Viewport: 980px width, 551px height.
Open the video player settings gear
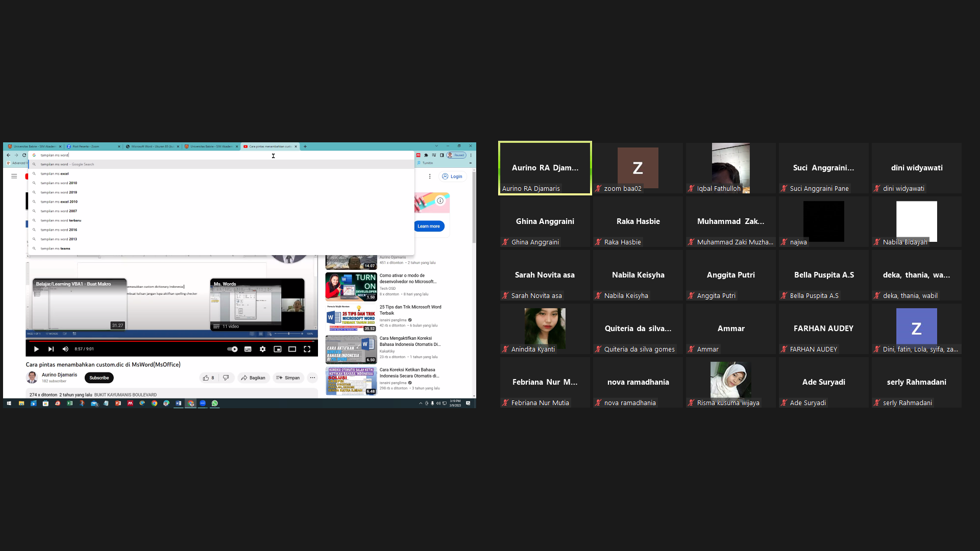[x=263, y=349]
